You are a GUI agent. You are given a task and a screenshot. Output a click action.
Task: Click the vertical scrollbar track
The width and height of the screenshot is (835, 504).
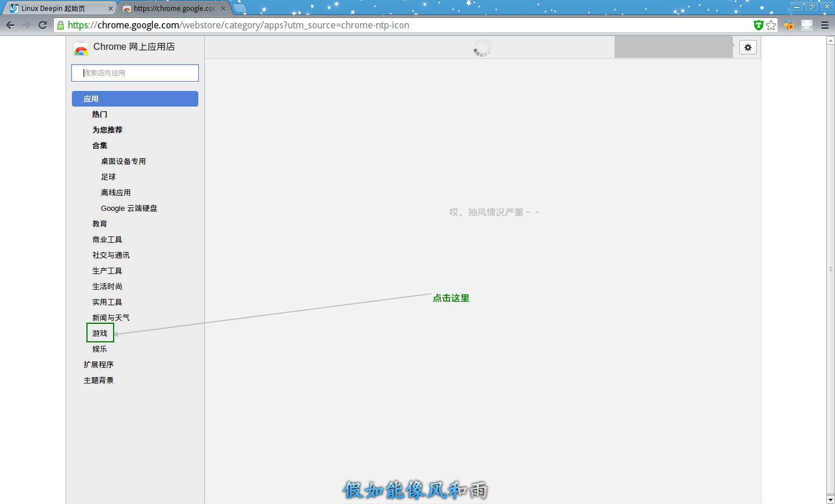click(830, 270)
